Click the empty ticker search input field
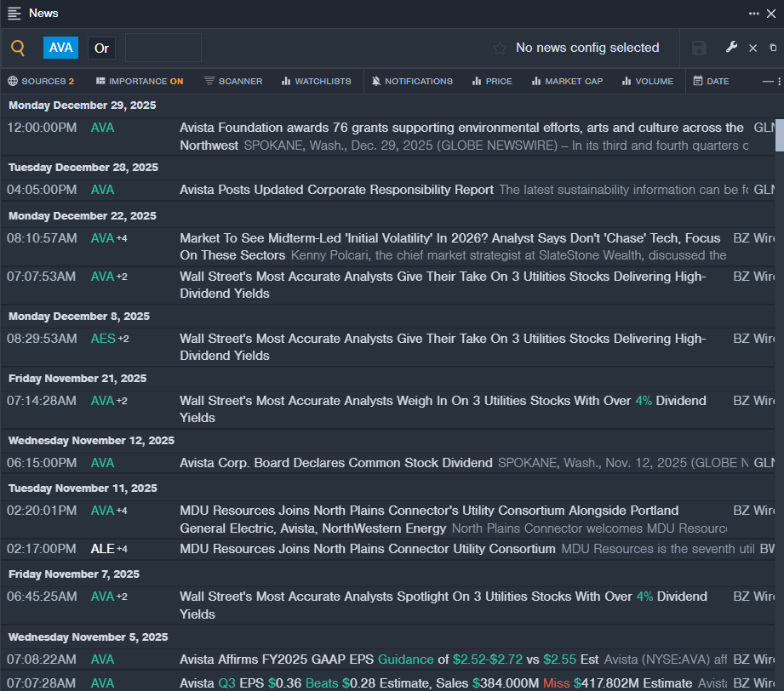 [163, 49]
